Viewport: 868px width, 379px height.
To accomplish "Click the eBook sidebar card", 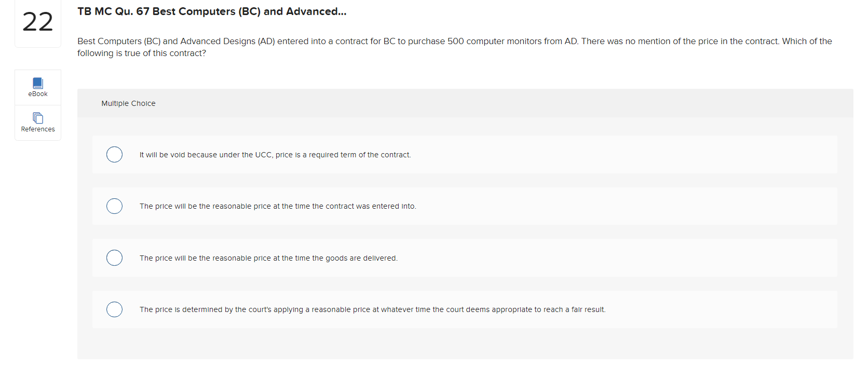I will point(37,87).
